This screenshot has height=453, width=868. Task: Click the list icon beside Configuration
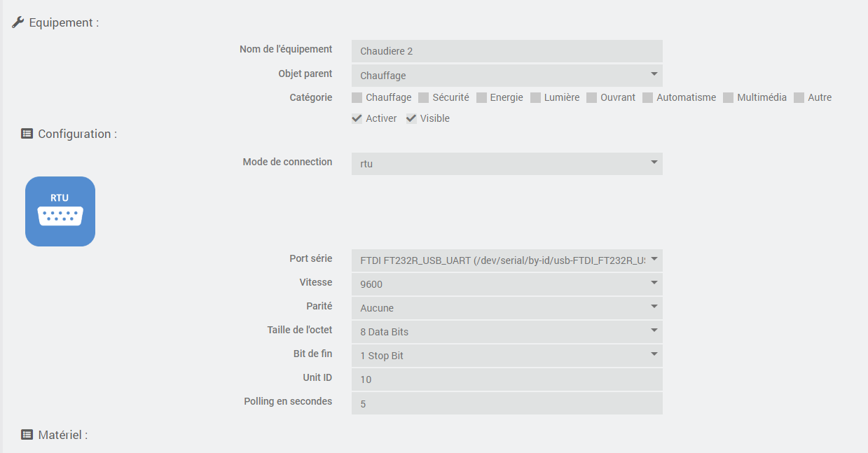tap(27, 134)
